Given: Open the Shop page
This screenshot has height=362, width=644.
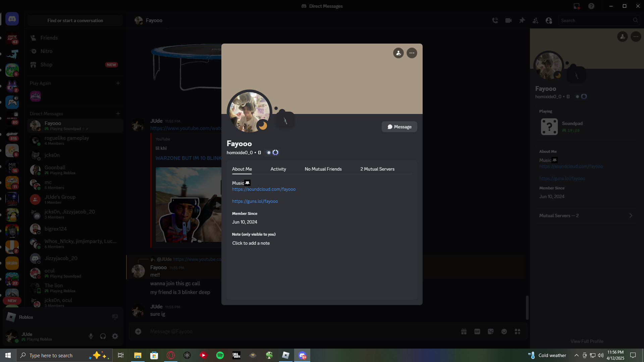Looking at the screenshot, I should point(75,65).
